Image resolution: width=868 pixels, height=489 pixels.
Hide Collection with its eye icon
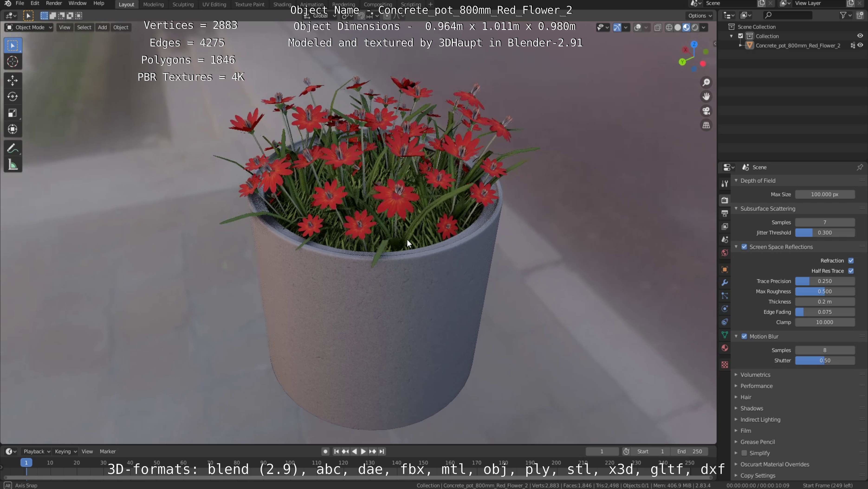pyautogui.click(x=860, y=36)
